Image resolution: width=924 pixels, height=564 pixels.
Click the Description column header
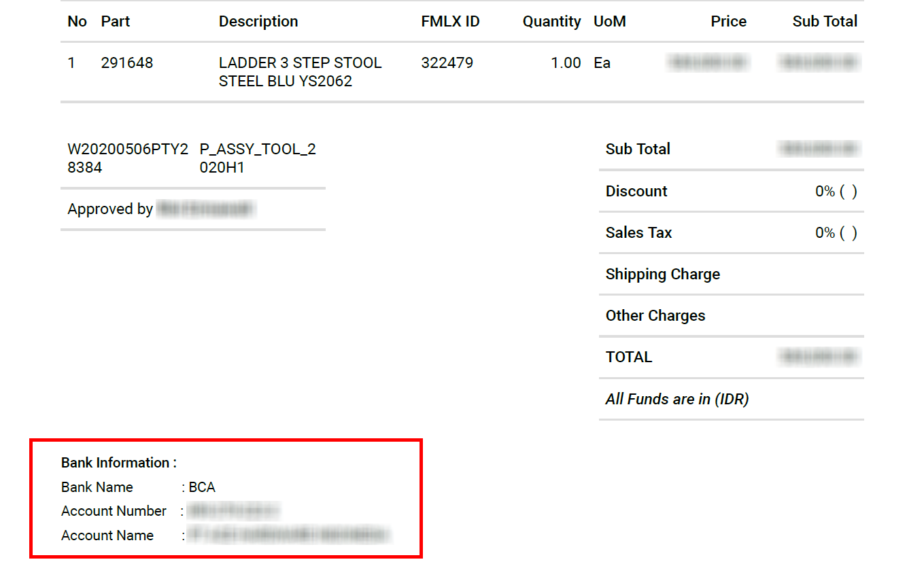(x=258, y=22)
